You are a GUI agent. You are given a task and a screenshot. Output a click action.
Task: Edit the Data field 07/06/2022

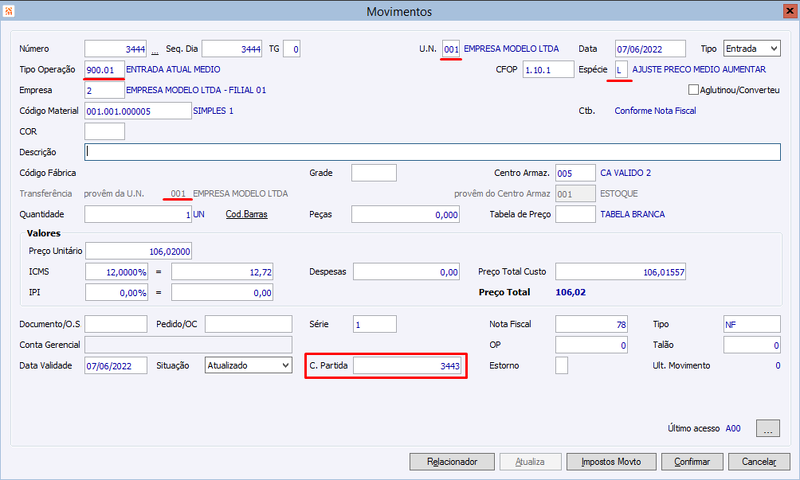click(650, 48)
